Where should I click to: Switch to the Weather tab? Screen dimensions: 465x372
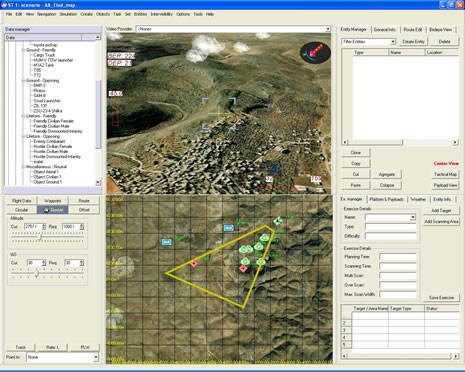pos(418,199)
